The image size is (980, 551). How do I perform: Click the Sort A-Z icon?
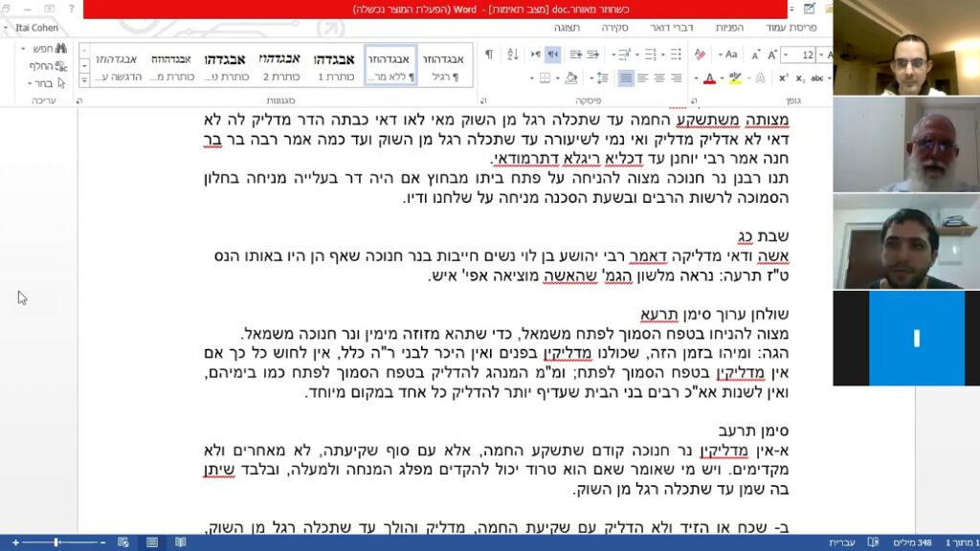coord(513,55)
